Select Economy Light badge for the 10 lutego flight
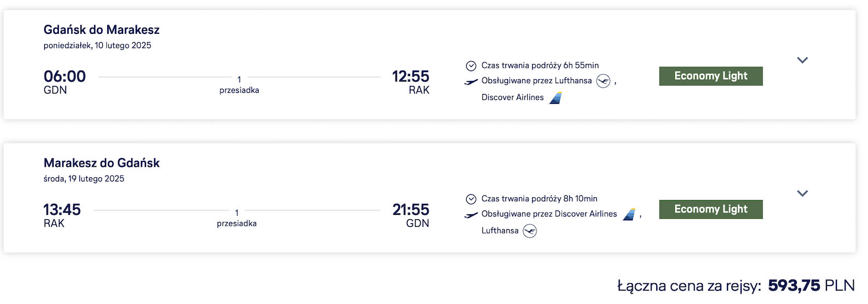Image resolution: width=868 pixels, height=304 pixels. point(710,76)
